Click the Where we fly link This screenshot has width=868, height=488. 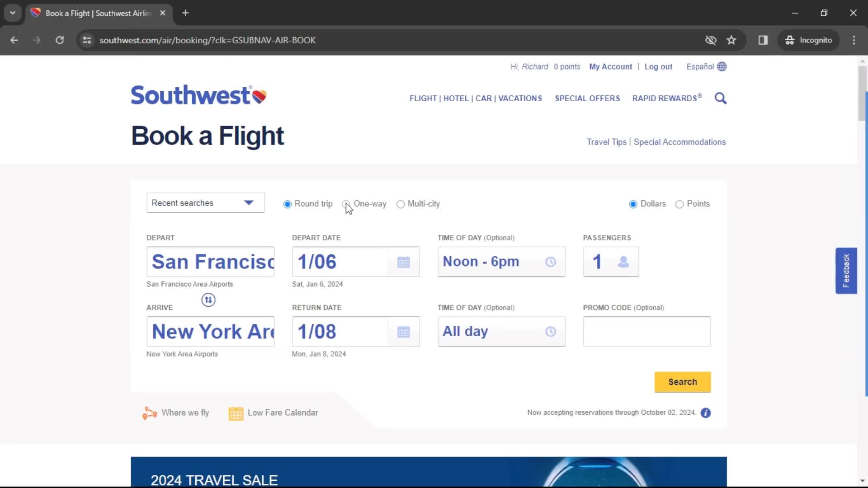185,413
